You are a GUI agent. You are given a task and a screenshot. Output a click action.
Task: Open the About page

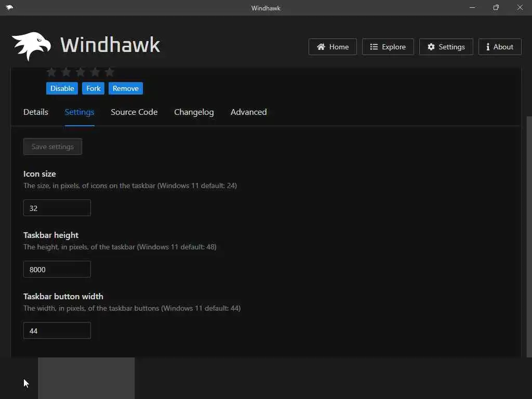[x=500, y=47]
